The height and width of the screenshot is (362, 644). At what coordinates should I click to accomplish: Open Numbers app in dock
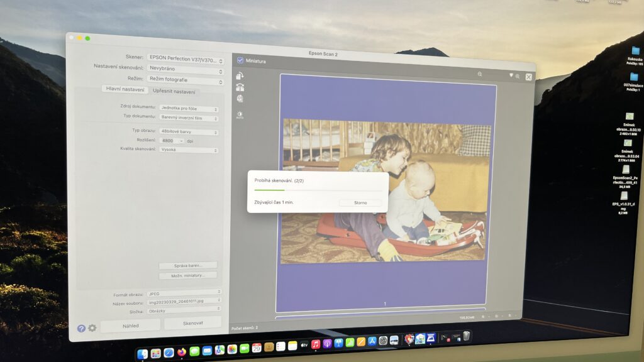[350, 343]
